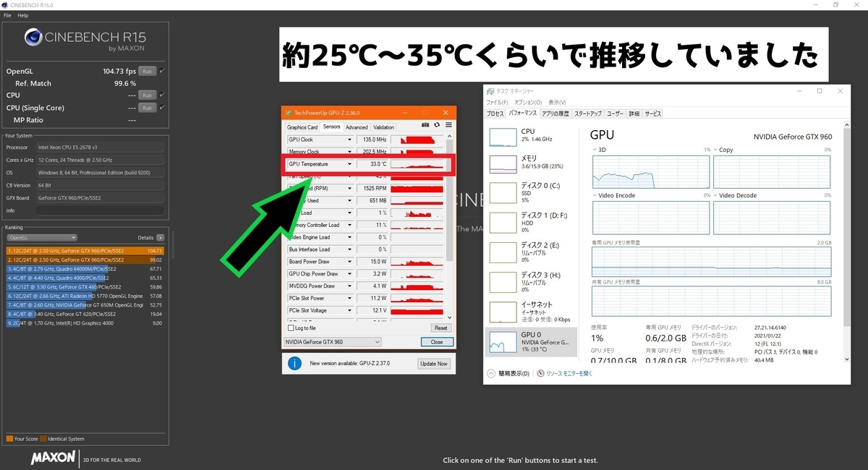Screen dimensions: 868x470
Task: Switch to 詳細 tab in Task Manager
Action: [634, 114]
